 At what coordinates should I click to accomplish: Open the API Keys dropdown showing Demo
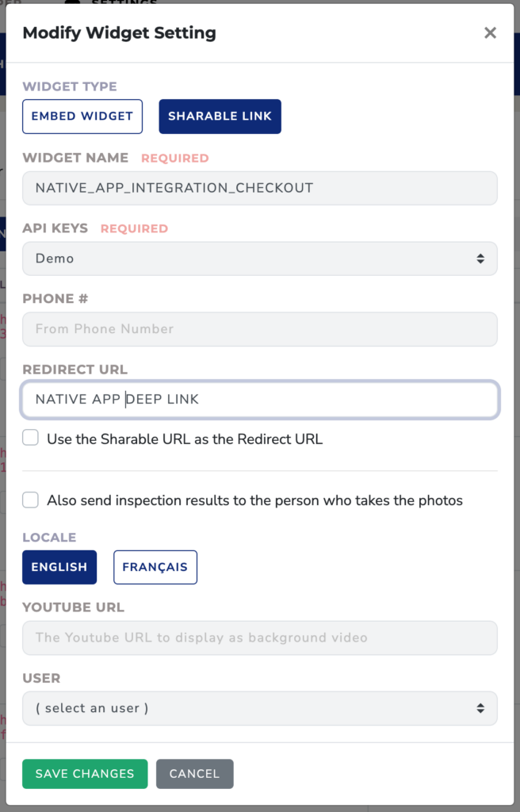(x=260, y=259)
